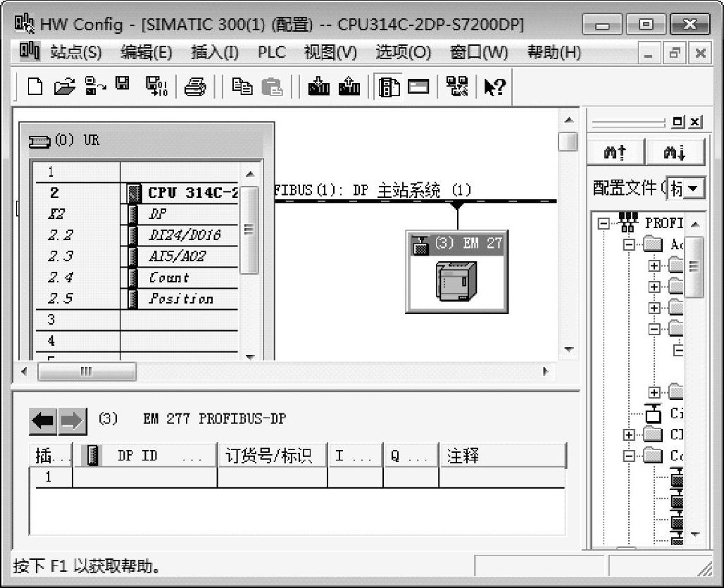724x588 pixels.
Task: Select the CPU 314C-2 row in rack
Action: pos(137,193)
